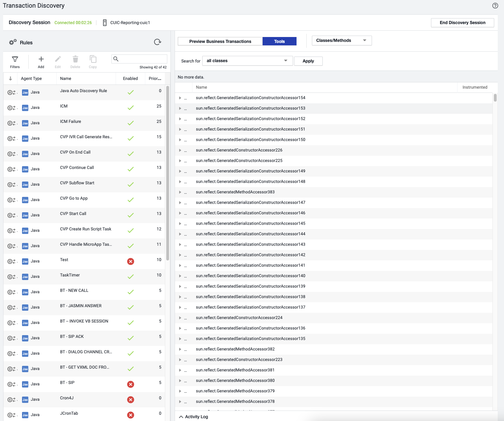Open the help question mark icon
Viewport: 504px width, 421px height.
tap(495, 6)
